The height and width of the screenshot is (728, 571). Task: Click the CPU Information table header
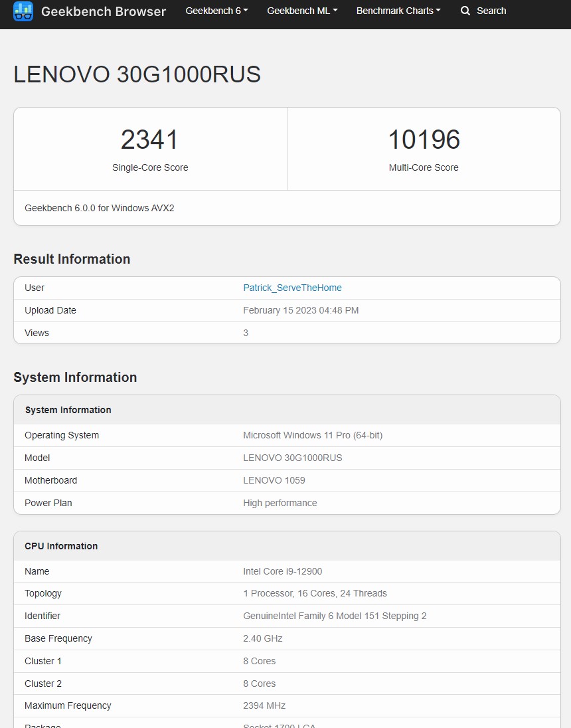pos(287,546)
